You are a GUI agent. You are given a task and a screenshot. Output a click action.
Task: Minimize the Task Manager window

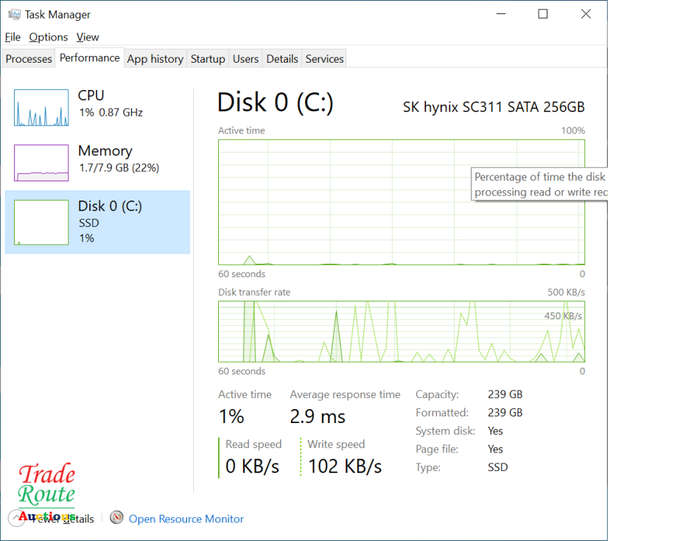coord(501,14)
